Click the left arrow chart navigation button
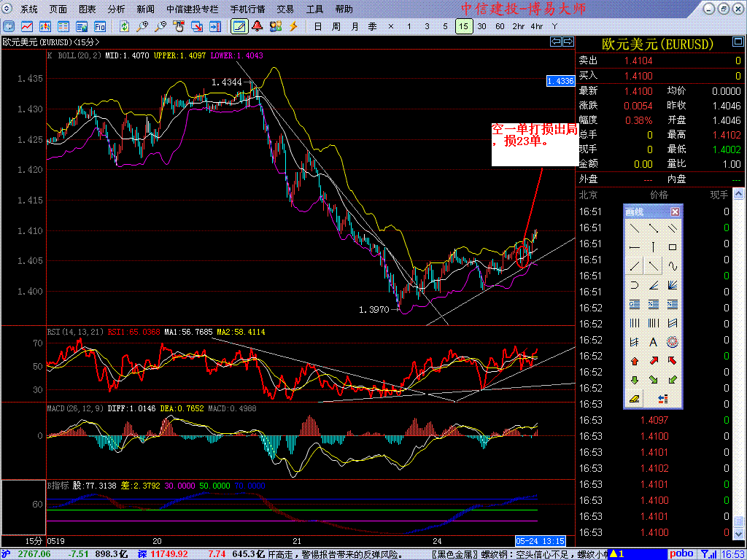Viewport: 747px width, 560px height. (555, 42)
